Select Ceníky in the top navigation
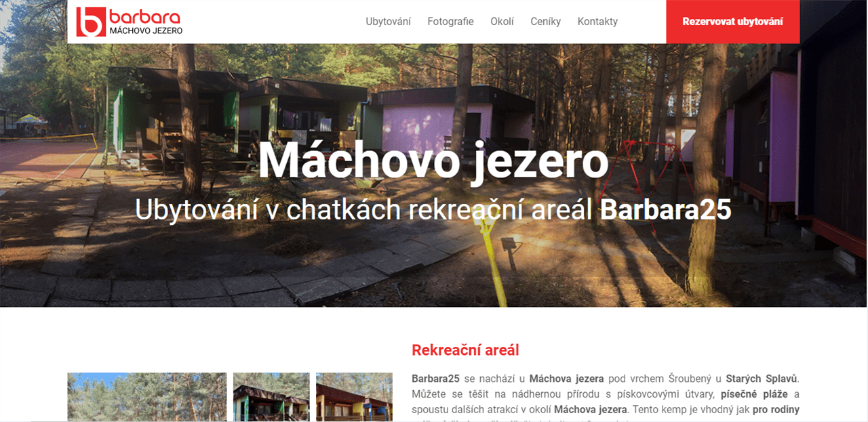 click(x=546, y=21)
